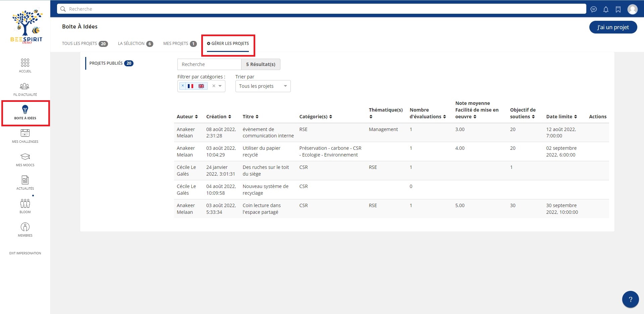Expand the category filter dropdown arrow
Viewport: 644px width, 314px height.
pyautogui.click(x=220, y=86)
